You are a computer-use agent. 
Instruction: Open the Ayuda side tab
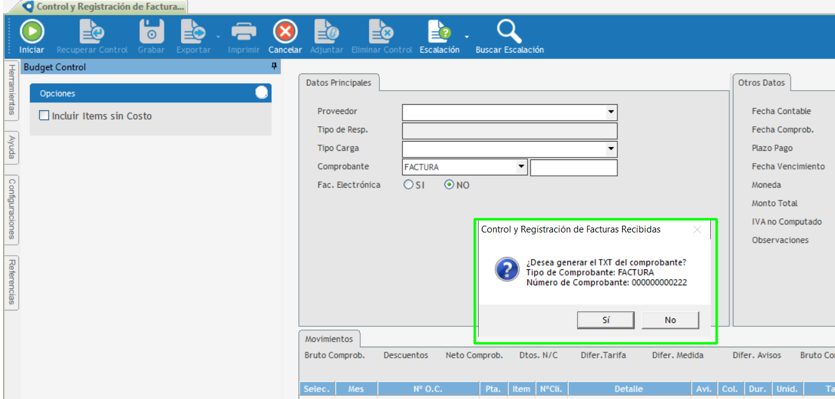(x=11, y=147)
